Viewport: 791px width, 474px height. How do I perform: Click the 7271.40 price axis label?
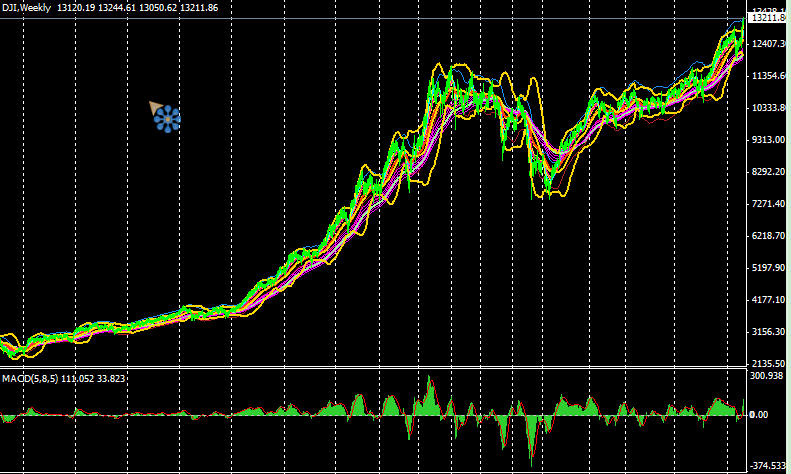coord(770,204)
